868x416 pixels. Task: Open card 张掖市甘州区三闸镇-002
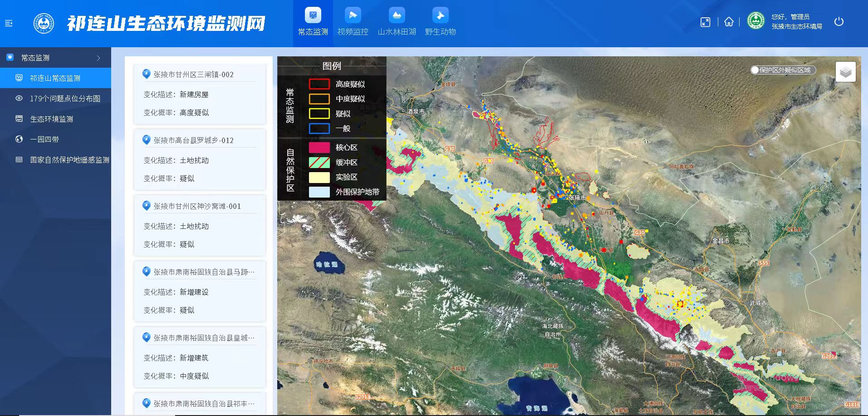[x=200, y=94]
